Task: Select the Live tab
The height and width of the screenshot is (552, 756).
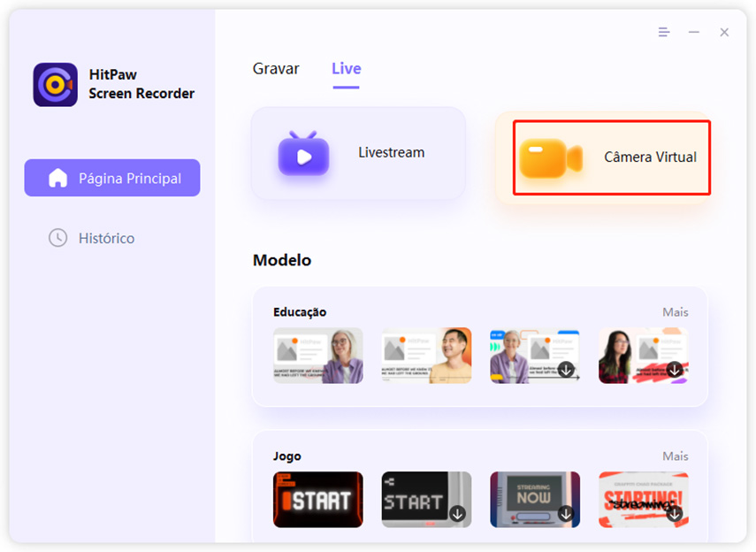Action: point(346,69)
